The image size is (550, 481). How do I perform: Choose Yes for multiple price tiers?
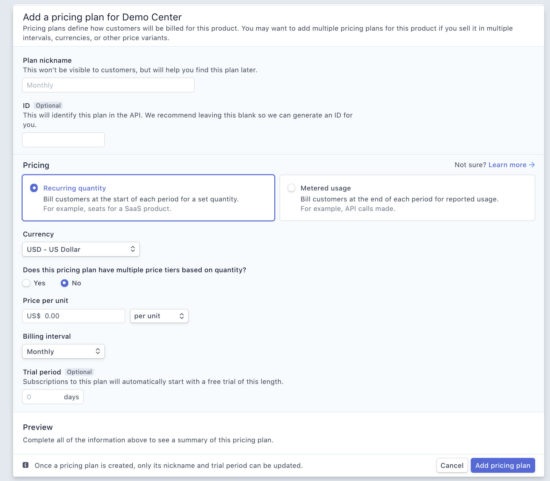tap(26, 283)
